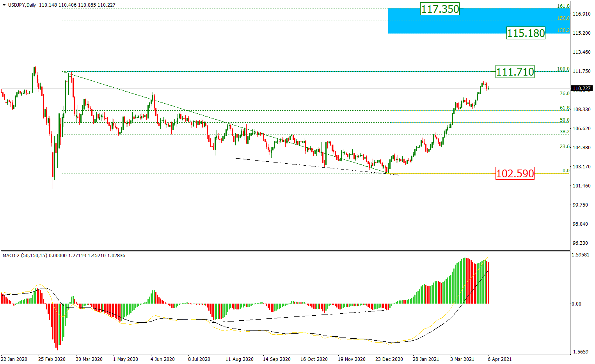Screen dimensions: 595x364
Task: Click the 115.180 price label
Action: click(526, 33)
